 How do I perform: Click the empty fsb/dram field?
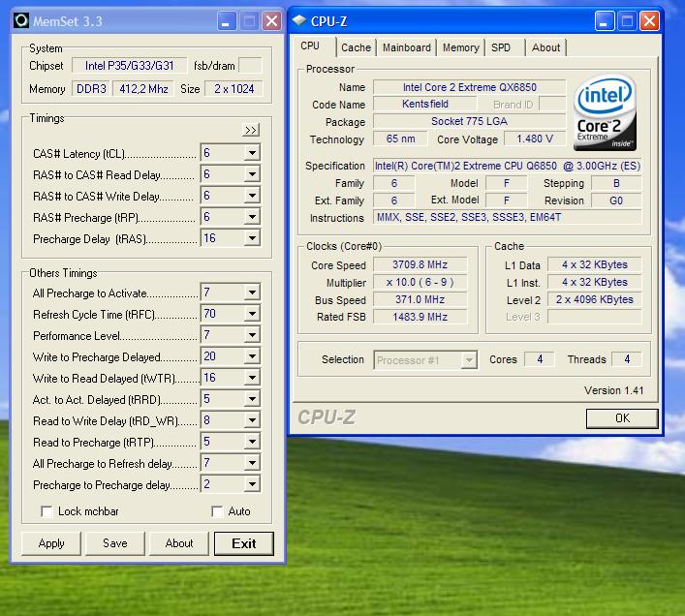click(x=251, y=66)
